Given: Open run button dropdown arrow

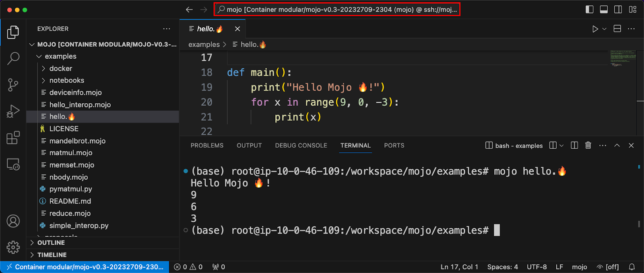Looking at the screenshot, I should click(x=604, y=29).
